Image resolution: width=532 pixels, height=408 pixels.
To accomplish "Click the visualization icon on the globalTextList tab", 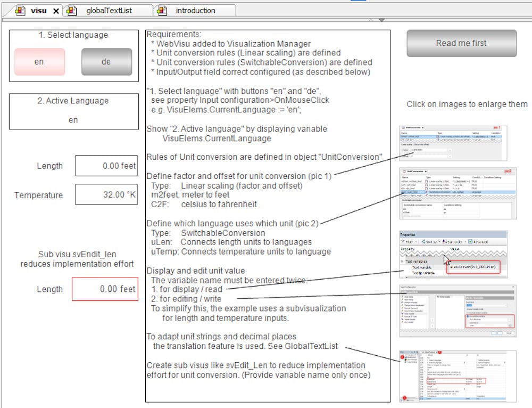I will click(72, 10).
